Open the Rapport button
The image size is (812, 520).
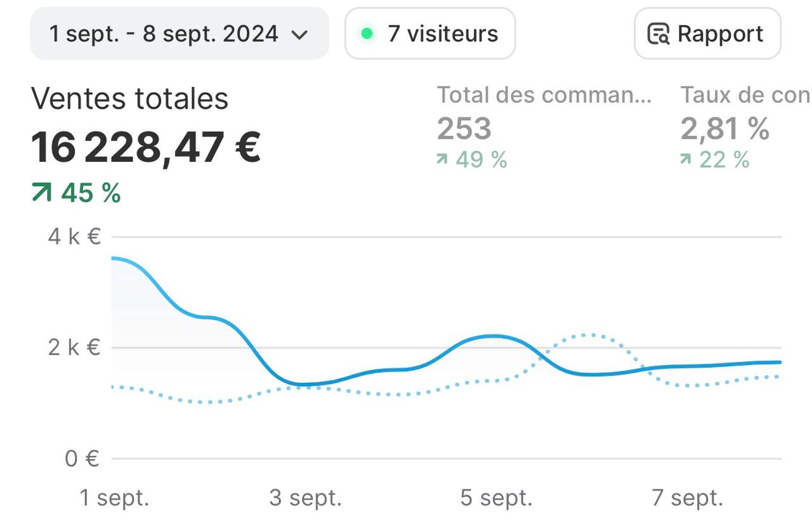707,34
